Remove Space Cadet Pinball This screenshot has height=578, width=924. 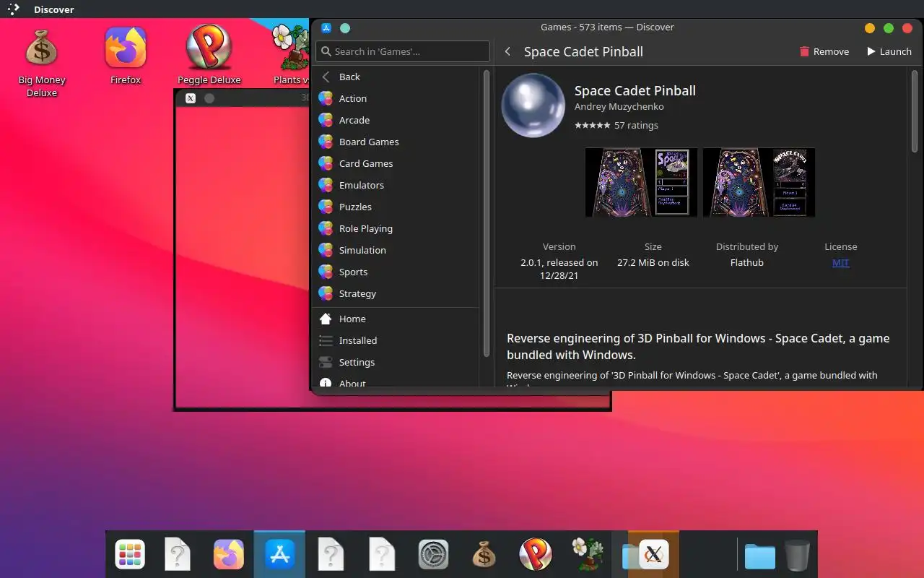click(824, 51)
